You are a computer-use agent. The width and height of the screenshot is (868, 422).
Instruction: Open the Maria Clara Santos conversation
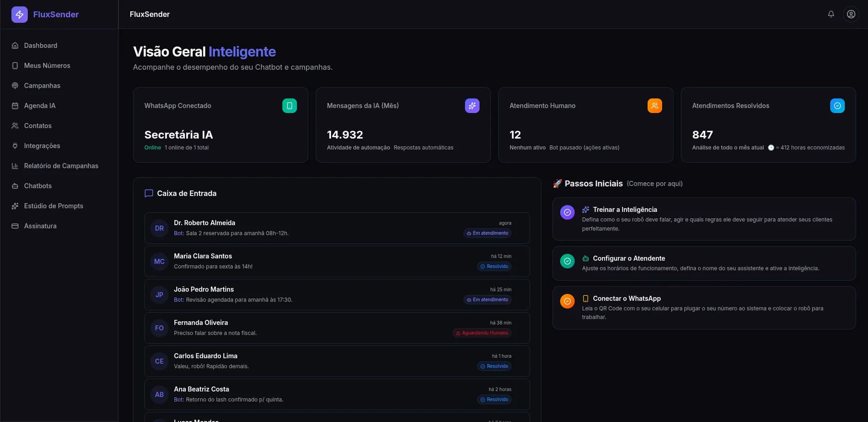click(337, 261)
